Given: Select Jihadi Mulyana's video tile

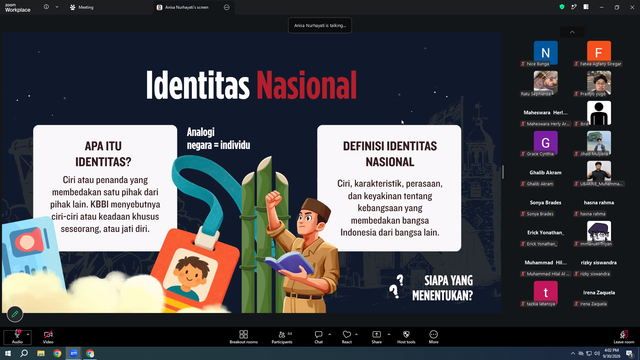Looking at the screenshot, I should click(x=599, y=143).
